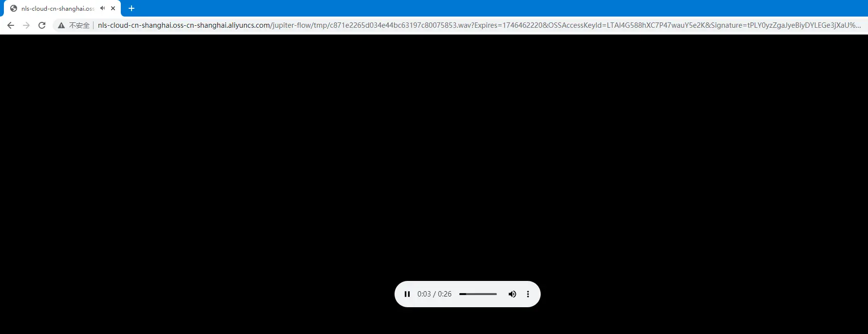Mute the tab using its speaker indicator
868x334 pixels.
[102, 8]
